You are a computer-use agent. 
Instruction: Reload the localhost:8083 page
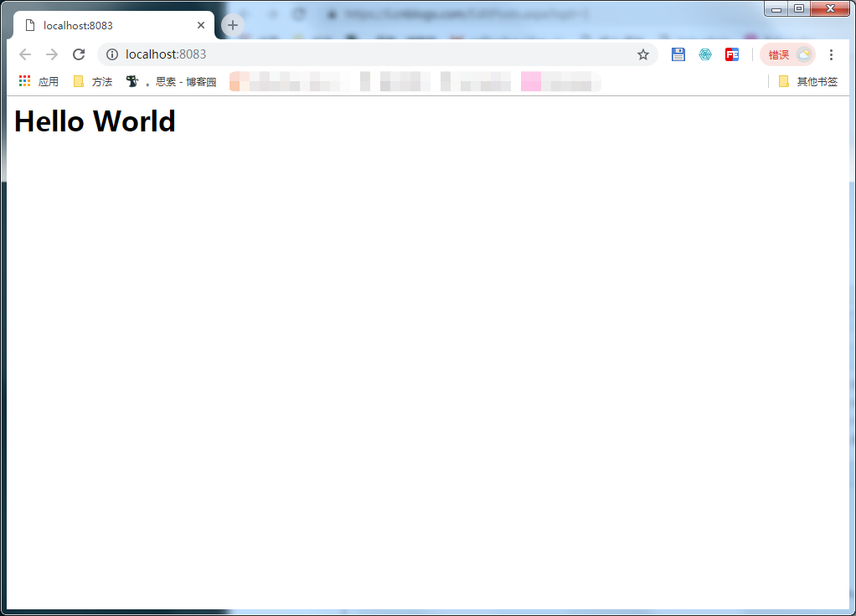click(80, 54)
